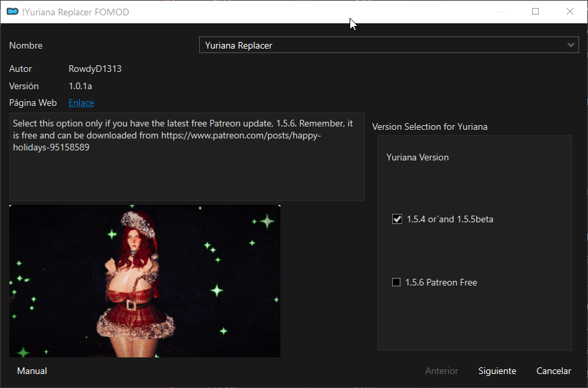Click the description text about Patreon update
The width and height of the screenshot is (588, 388).
[x=183, y=135]
